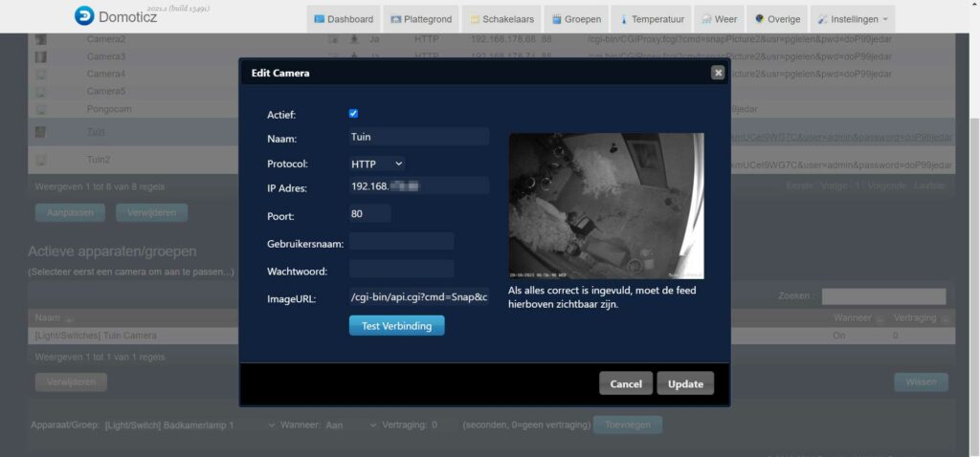Click the Test Verbinding button
Viewport: 980px width, 457px height.
click(x=396, y=326)
